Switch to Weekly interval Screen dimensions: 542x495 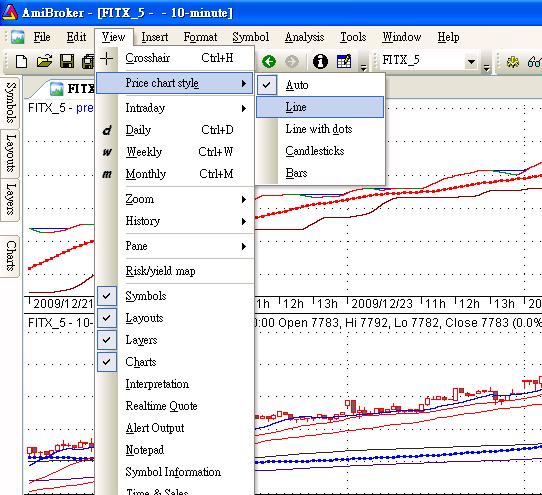click(x=175, y=152)
